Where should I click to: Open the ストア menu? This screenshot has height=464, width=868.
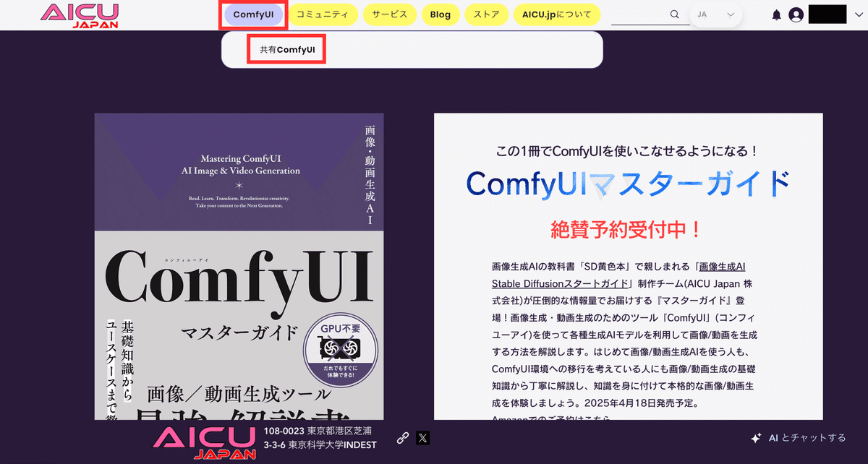486,14
